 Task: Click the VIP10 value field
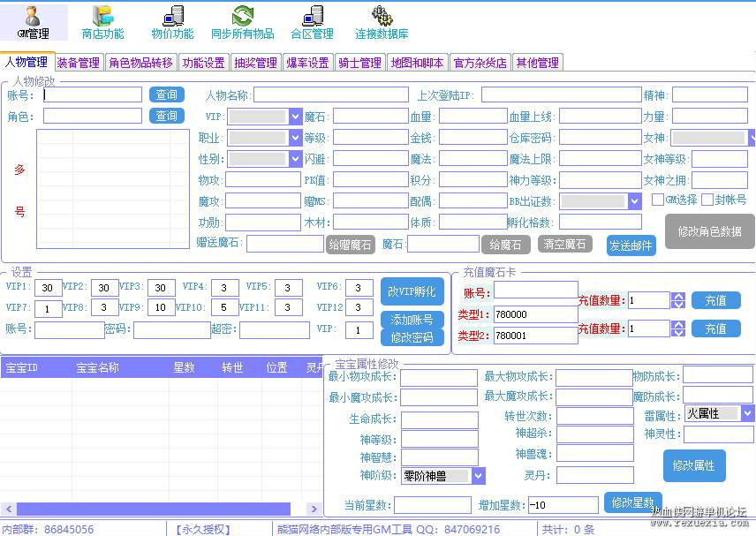point(224,307)
